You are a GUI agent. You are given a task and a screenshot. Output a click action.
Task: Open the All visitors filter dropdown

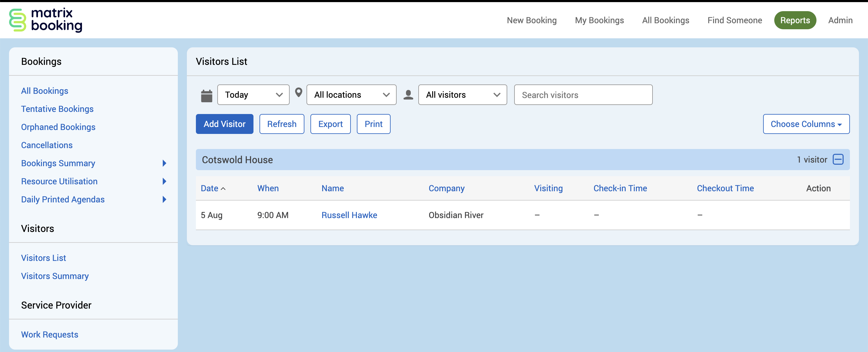pyautogui.click(x=462, y=95)
